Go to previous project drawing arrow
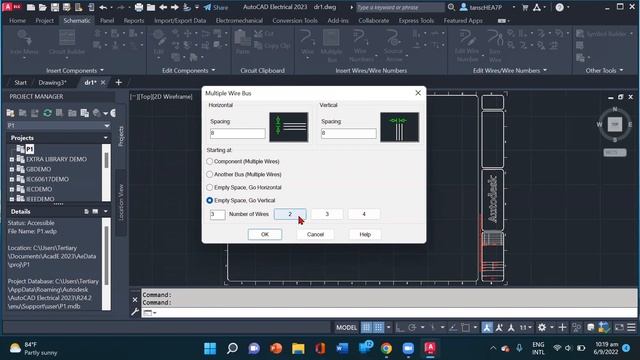 (x=163, y=7)
